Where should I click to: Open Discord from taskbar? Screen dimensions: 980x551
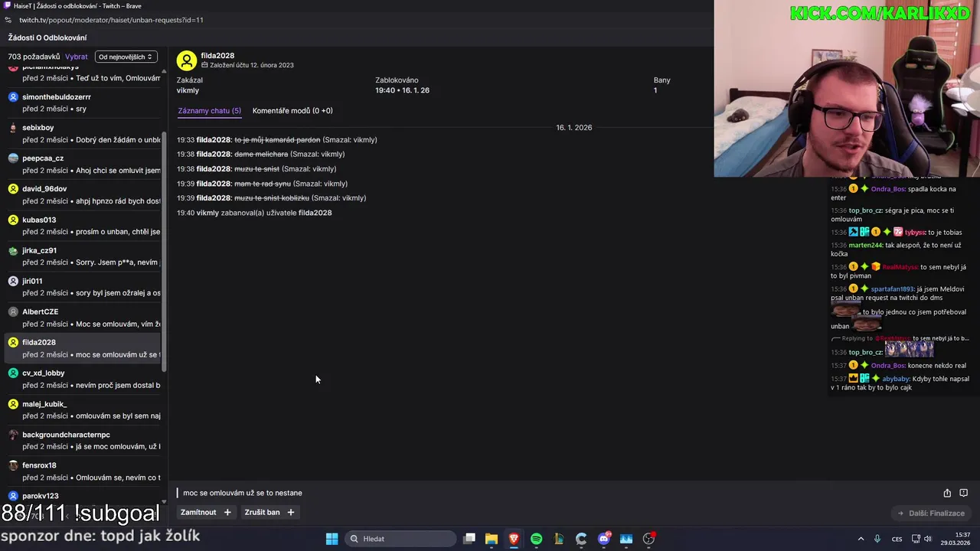(604, 539)
